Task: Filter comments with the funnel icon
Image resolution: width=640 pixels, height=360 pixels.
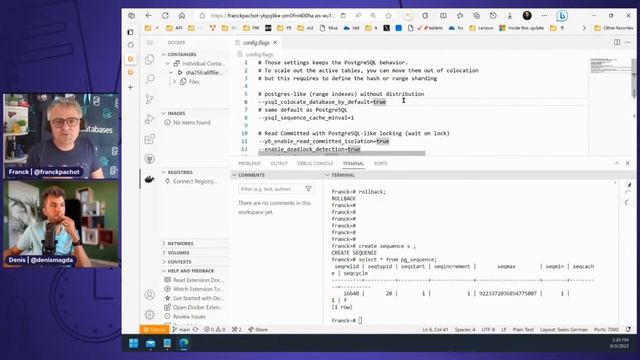Action: (x=309, y=189)
